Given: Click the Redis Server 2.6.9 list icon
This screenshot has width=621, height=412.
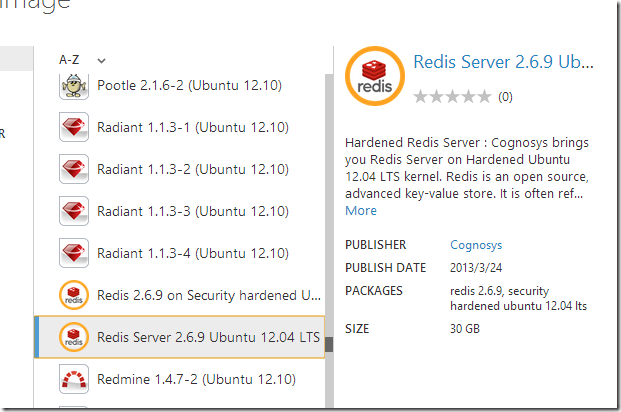Looking at the screenshot, I should click(74, 337).
